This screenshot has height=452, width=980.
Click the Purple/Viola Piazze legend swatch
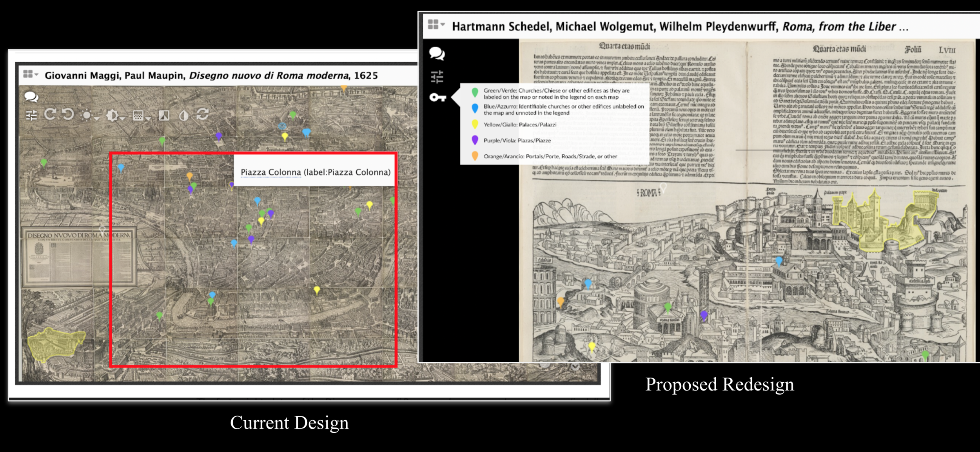pyautogui.click(x=475, y=140)
